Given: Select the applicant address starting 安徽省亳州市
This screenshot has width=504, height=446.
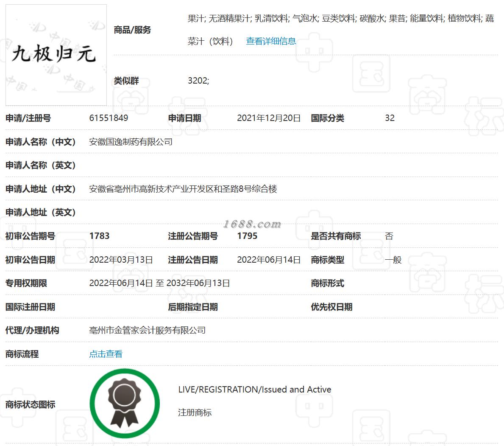Looking at the screenshot, I should pos(183,189).
